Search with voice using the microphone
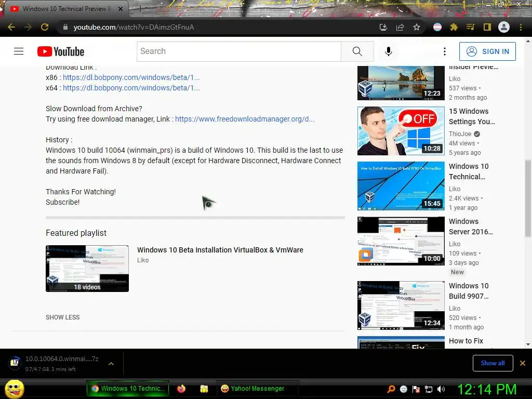This screenshot has width=532, height=399. [389, 51]
